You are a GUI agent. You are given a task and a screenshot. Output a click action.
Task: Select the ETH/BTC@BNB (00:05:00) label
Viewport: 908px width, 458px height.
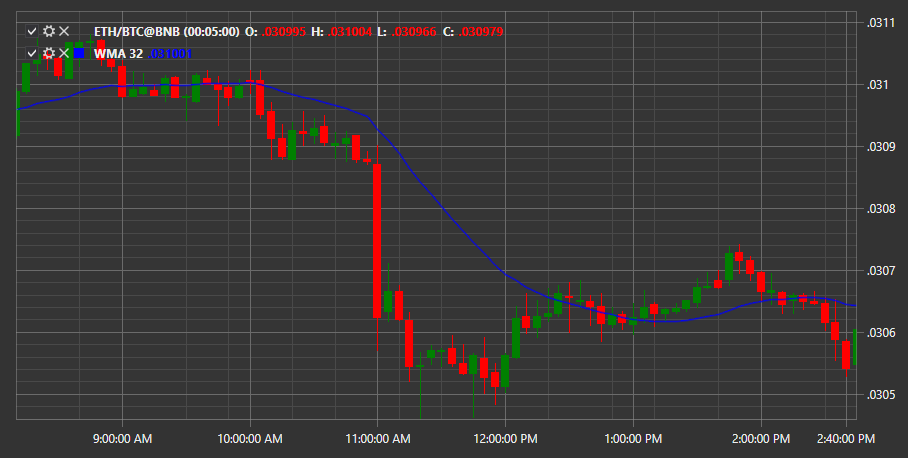tap(167, 32)
